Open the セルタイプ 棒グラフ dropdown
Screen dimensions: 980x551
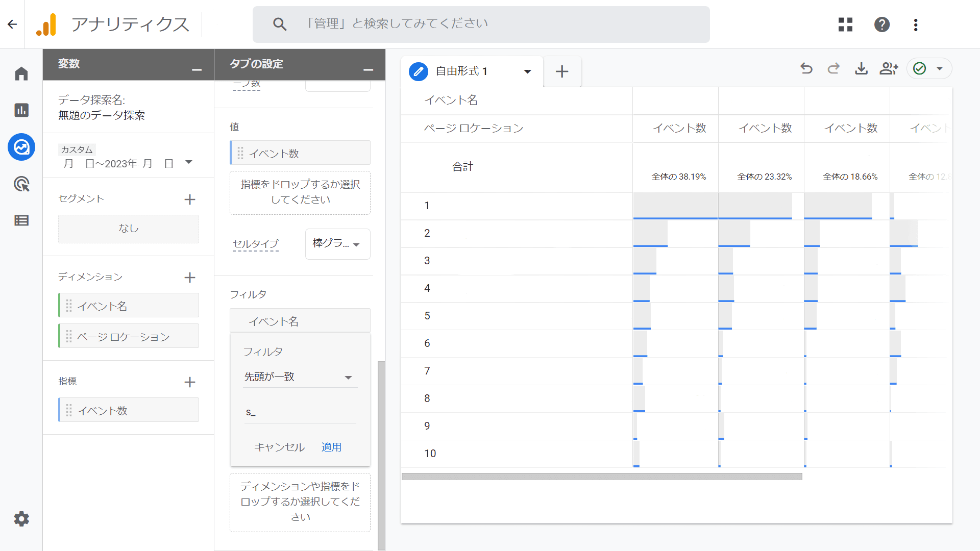337,244
